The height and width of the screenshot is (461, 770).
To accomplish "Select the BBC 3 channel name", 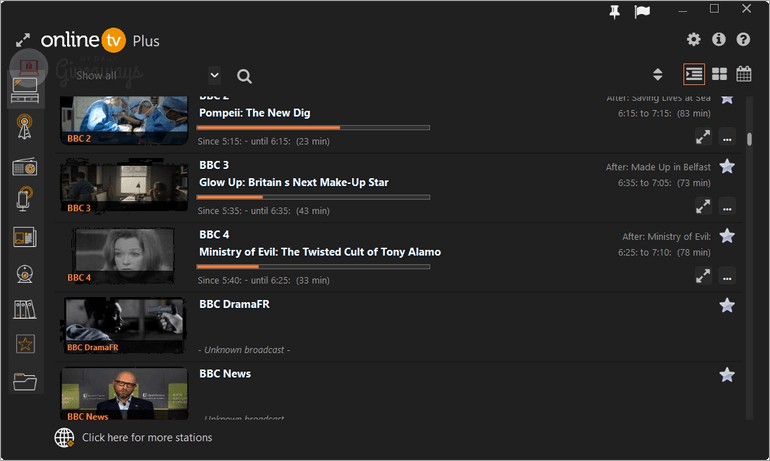I will (x=214, y=165).
